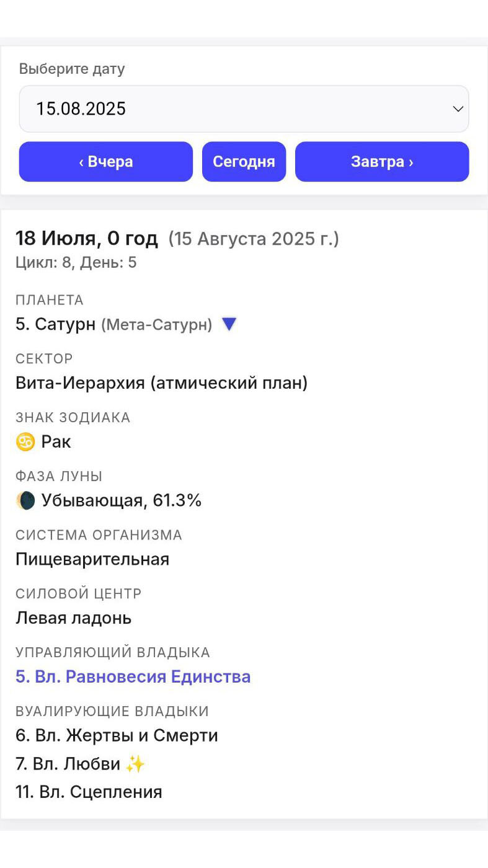Click the waning moon phase icon
The height and width of the screenshot is (868, 488).
click(x=25, y=501)
